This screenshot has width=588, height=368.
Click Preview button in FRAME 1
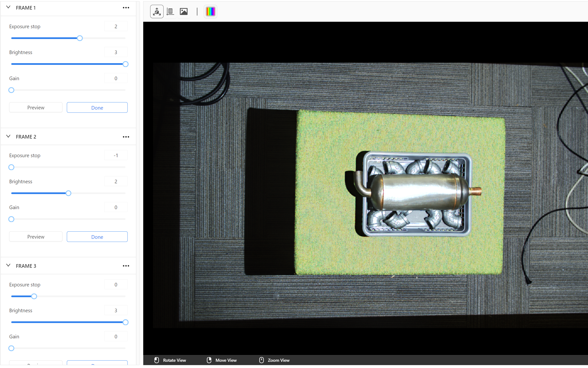pyautogui.click(x=36, y=107)
